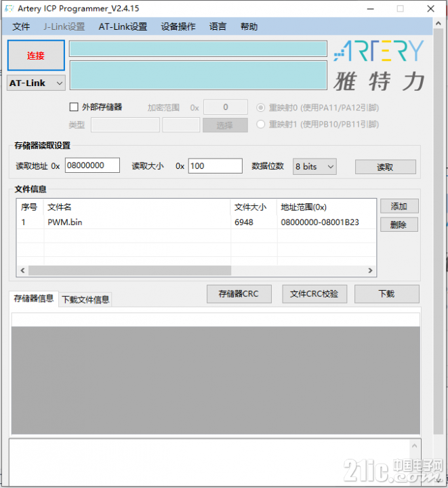
Task: Click the log box scroll up arrow
Action: (x=415, y=446)
